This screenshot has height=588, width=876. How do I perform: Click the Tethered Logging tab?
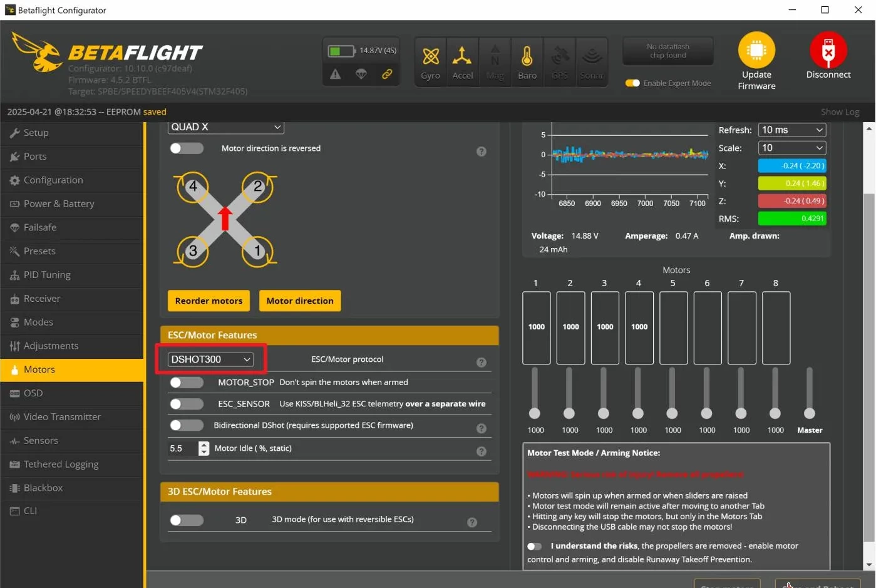[x=72, y=464]
